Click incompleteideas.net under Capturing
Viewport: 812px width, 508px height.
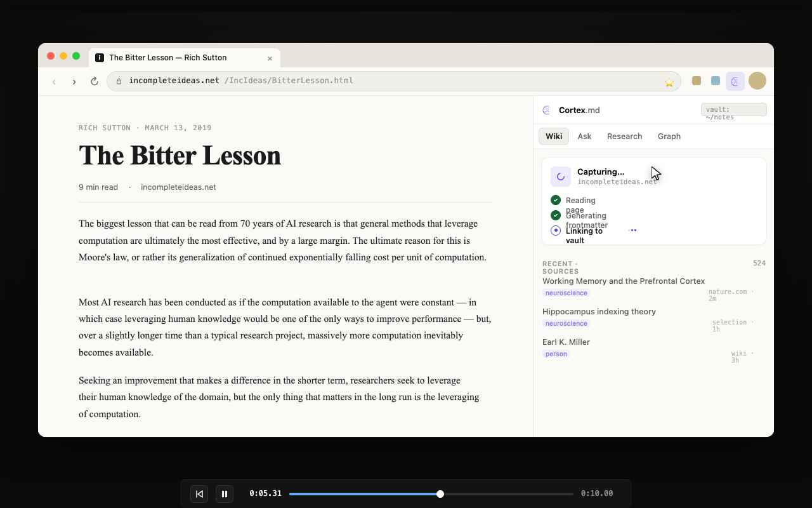617,182
